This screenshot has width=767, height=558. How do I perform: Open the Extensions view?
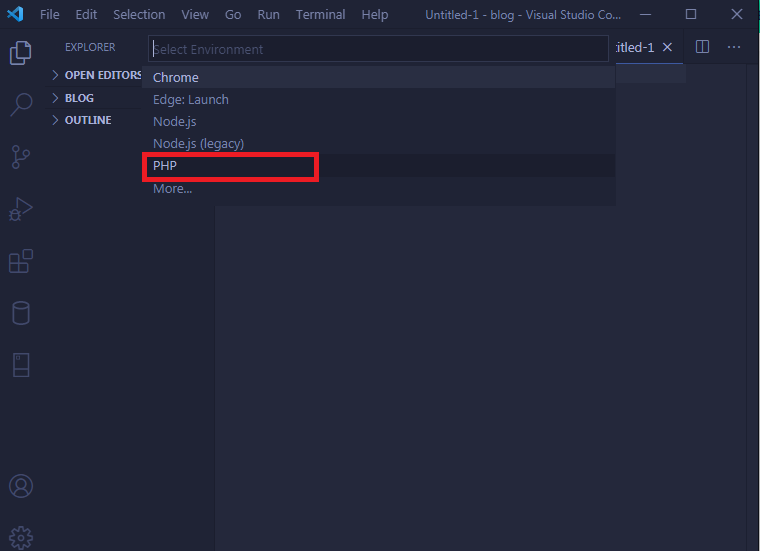coord(21,262)
